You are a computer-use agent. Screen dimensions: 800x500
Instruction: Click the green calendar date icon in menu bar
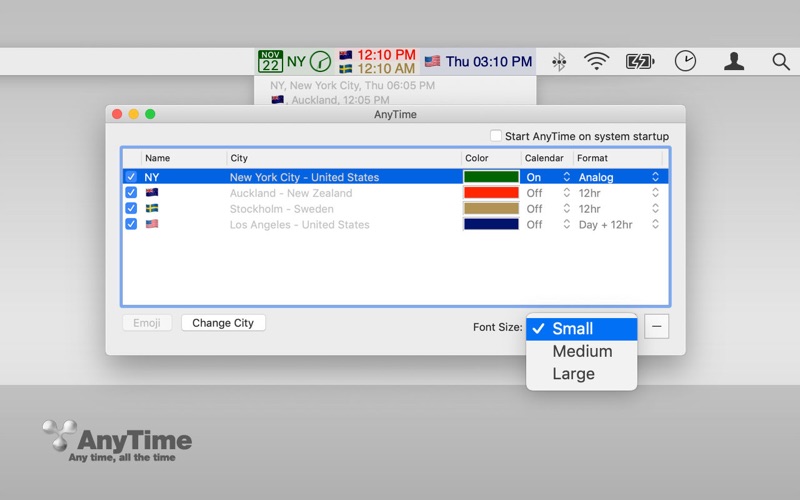(x=270, y=61)
